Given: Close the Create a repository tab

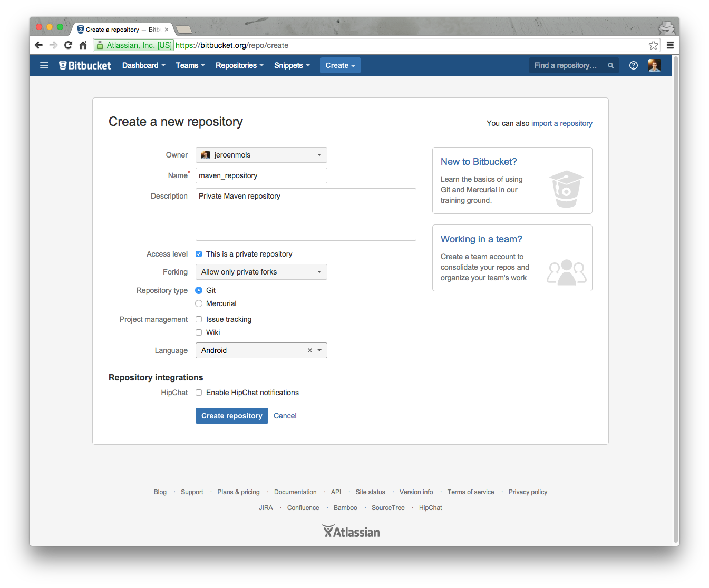Looking at the screenshot, I should 167,30.
